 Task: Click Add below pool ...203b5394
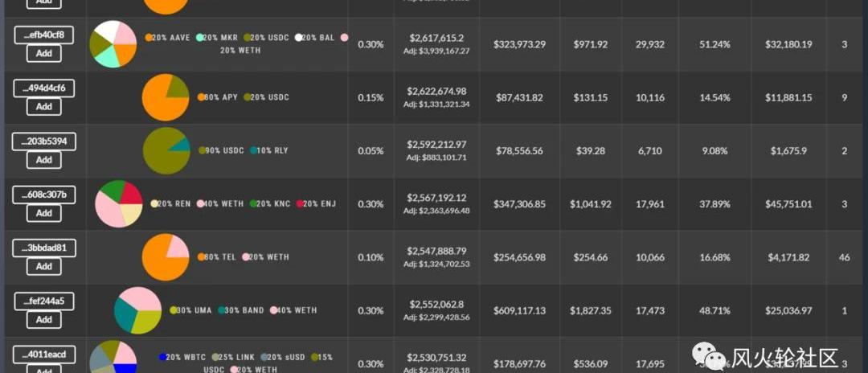coord(44,160)
